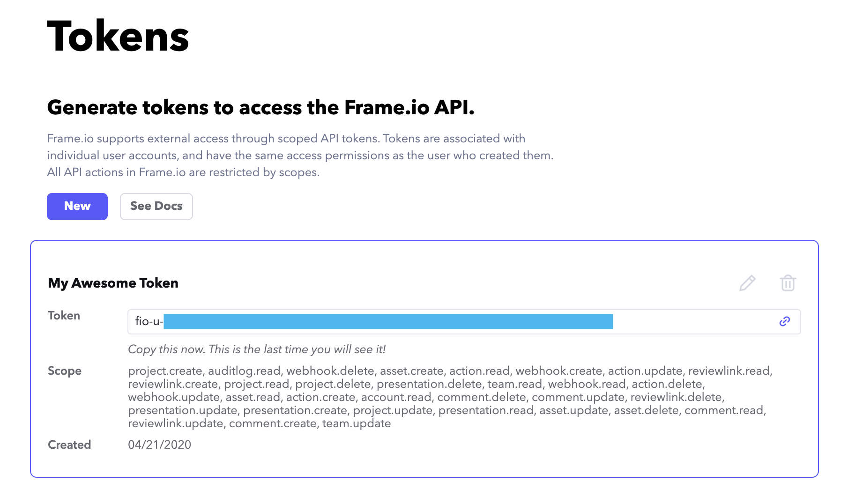Click the team.update scope entry
The height and width of the screenshot is (504, 848).
pyautogui.click(x=357, y=423)
